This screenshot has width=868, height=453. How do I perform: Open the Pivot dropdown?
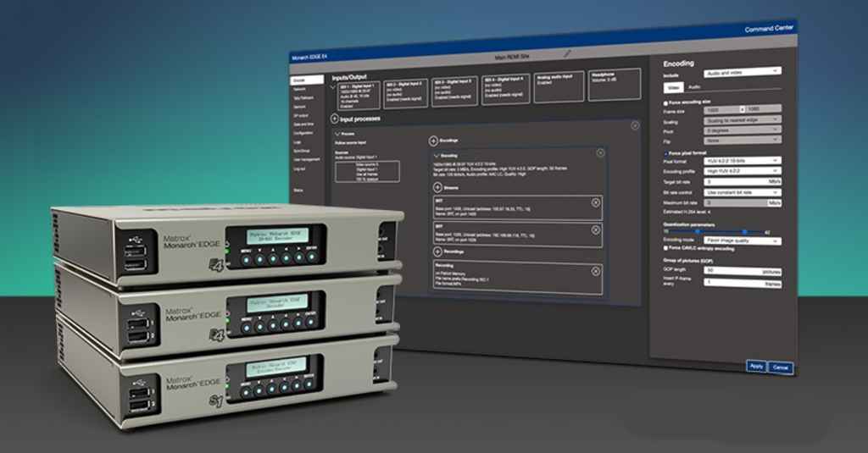[x=743, y=130]
